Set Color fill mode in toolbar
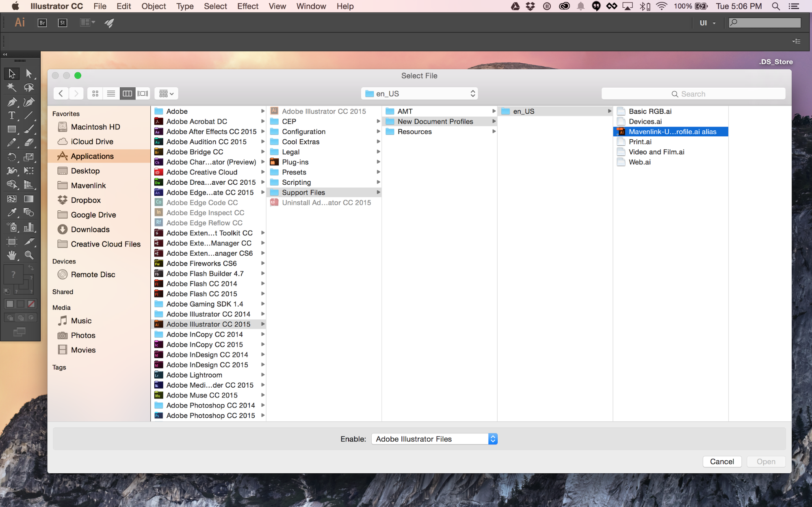Image resolution: width=812 pixels, height=507 pixels. [10, 304]
